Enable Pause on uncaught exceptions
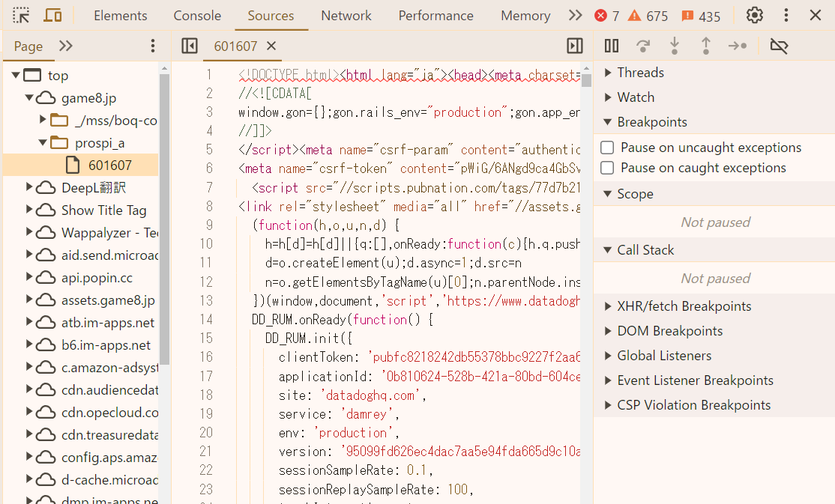 [606, 148]
